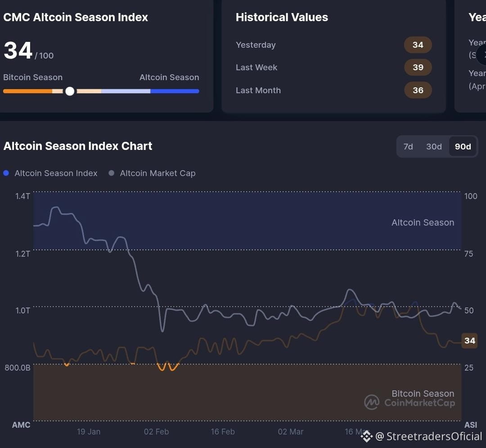The image size is (486, 448).
Task: Select the 90d chart range
Action: click(x=463, y=146)
